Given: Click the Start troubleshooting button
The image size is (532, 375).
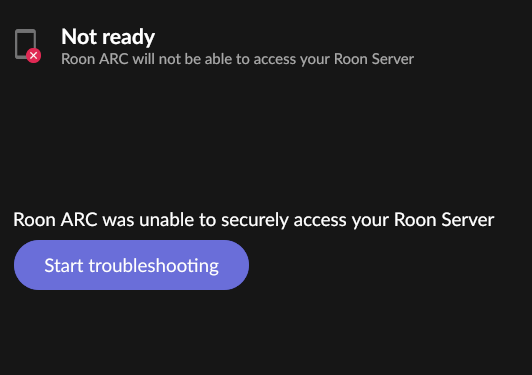Looking at the screenshot, I should point(131,265).
